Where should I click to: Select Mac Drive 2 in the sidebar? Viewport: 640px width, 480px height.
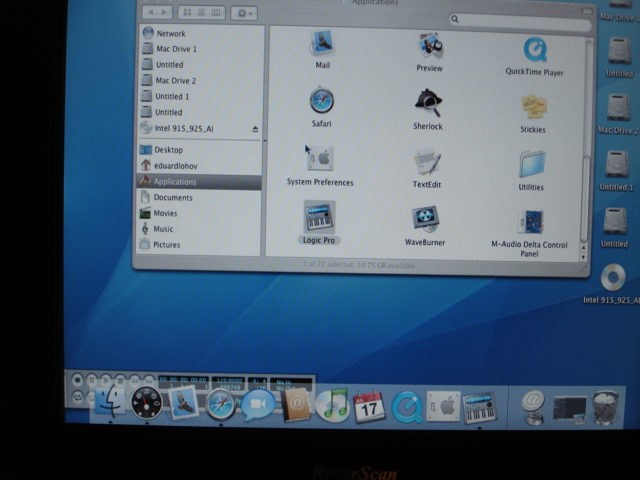201,81
